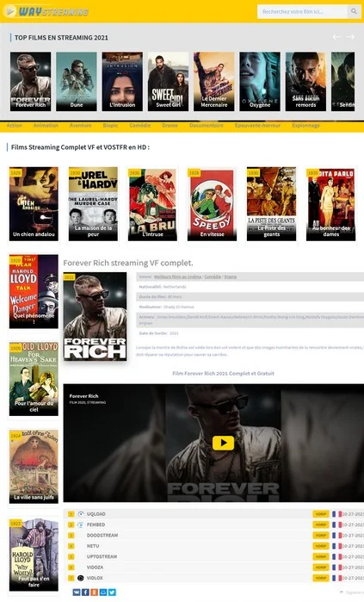This screenshot has height=602, width=364.
Task: Click the UQLOAD host logo icon
Action: pyautogui.click(x=81, y=514)
